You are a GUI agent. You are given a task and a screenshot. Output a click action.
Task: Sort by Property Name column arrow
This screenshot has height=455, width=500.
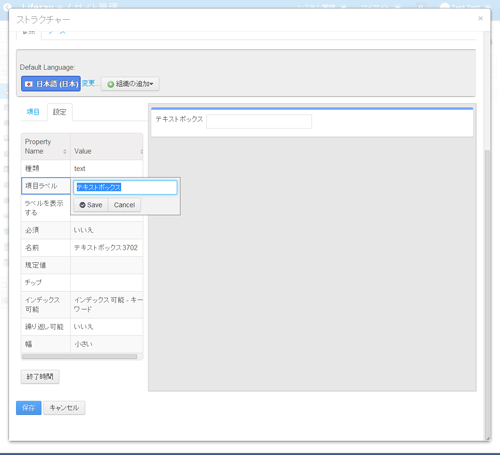tap(65, 152)
